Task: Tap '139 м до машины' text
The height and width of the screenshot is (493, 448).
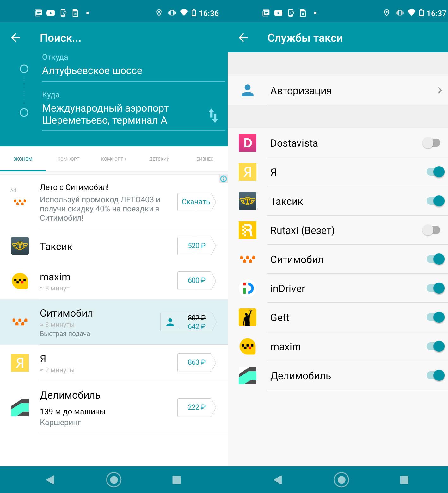Action: pyautogui.click(x=73, y=412)
